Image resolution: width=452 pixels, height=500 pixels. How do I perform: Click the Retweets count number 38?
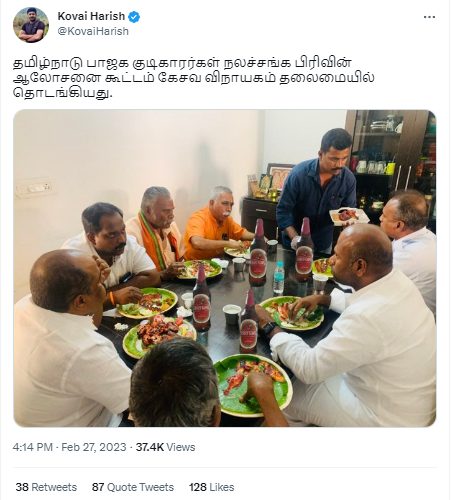coord(22,487)
